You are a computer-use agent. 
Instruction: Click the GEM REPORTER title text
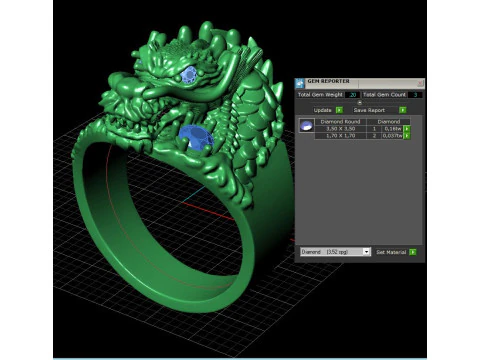coord(328,81)
